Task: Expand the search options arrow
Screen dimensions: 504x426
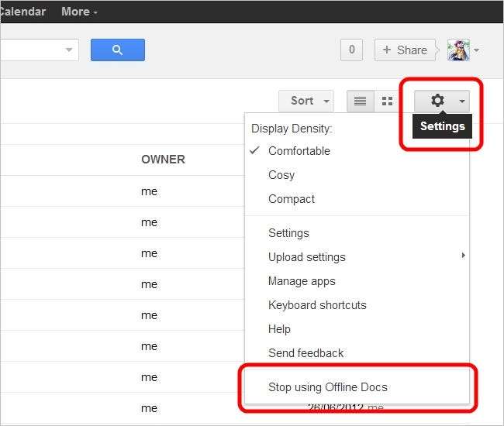Action: (69, 50)
